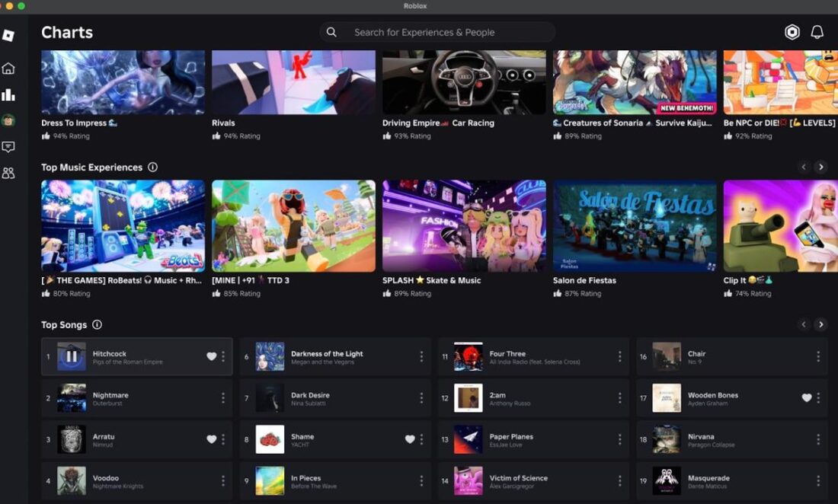The width and height of the screenshot is (838, 504).
Task: Open more options for Shame
Action: pos(422,439)
